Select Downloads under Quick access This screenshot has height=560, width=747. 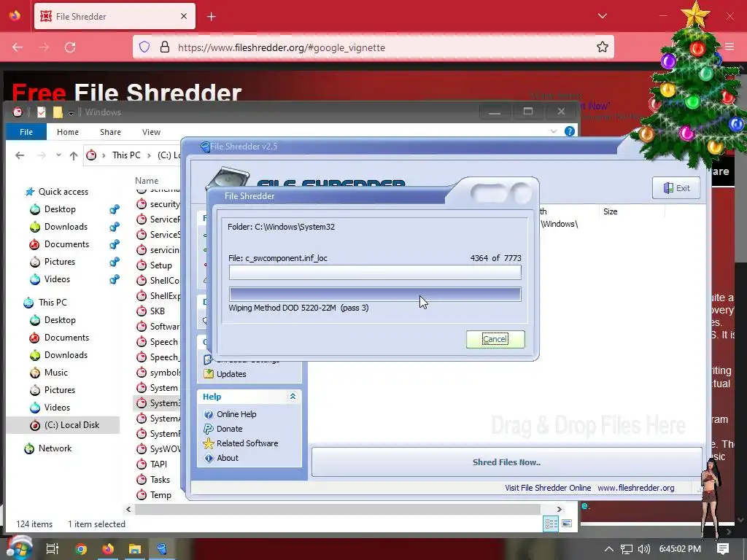66,227
